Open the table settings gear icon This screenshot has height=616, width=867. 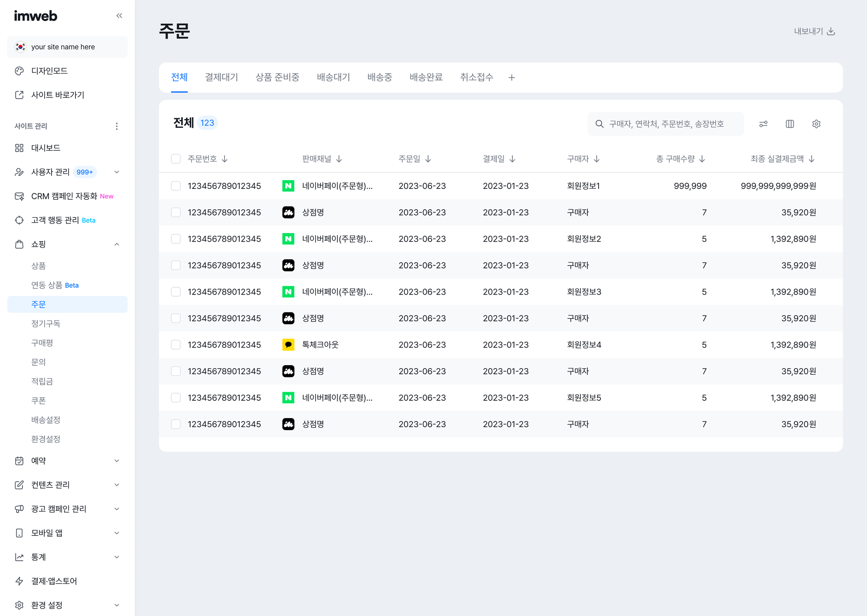tap(816, 124)
